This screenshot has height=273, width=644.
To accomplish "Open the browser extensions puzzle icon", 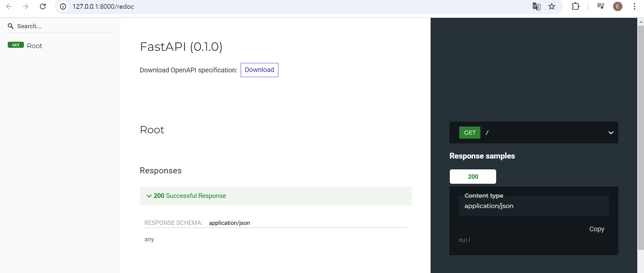I will pos(576,6).
